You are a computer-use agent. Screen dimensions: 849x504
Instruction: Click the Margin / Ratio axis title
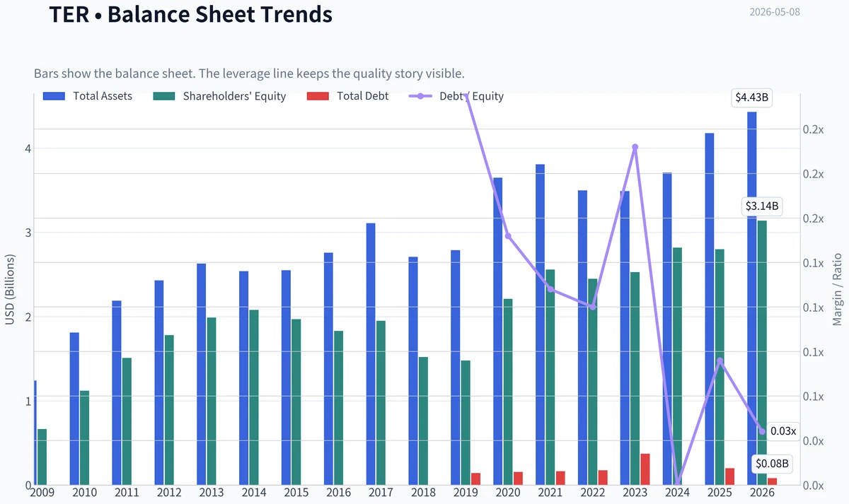click(x=837, y=289)
